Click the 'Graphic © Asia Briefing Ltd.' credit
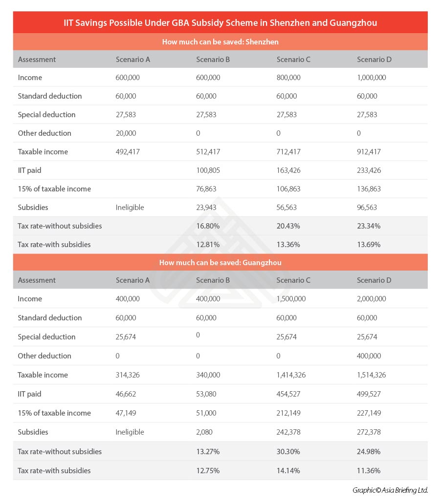Viewport: 440px width, 504px height. coord(390,490)
